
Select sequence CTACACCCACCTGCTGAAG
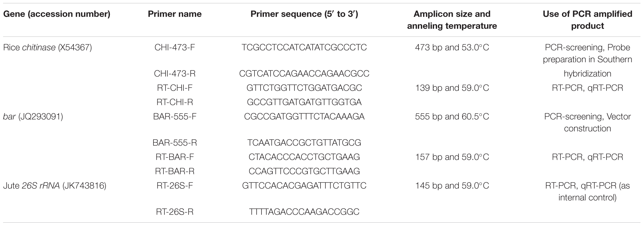[304, 157]
